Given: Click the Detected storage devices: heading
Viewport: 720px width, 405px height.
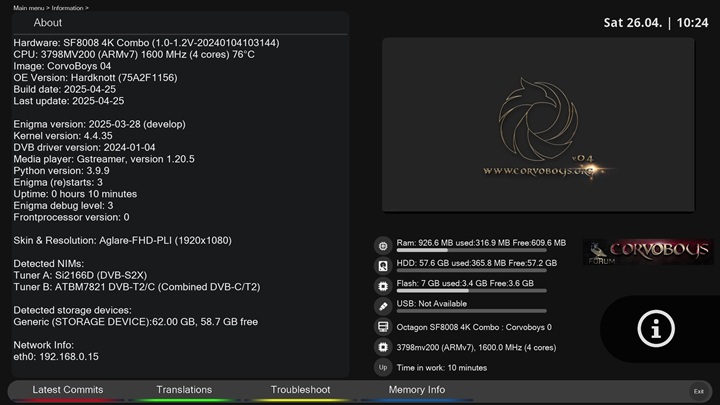Looking at the screenshot, I should (x=72, y=310).
